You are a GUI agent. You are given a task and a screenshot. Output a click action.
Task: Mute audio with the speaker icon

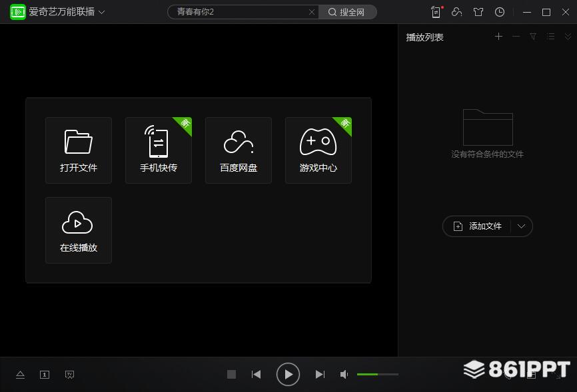coord(344,374)
